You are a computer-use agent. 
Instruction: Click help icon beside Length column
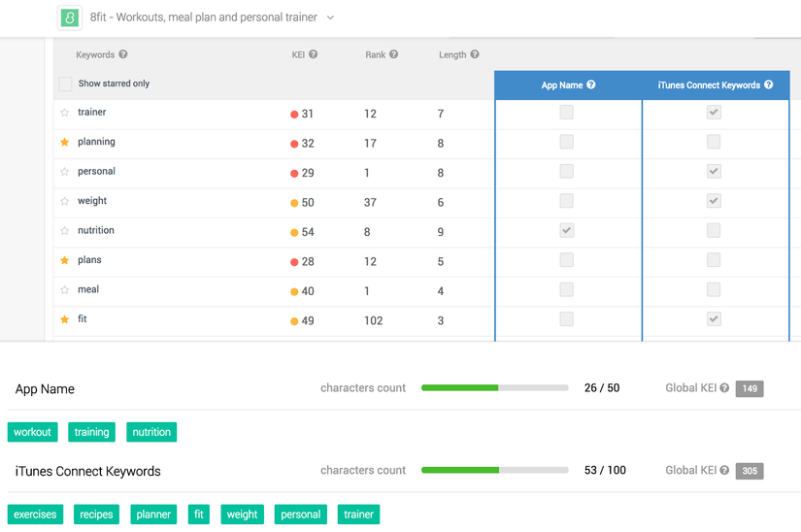(475, 55)
